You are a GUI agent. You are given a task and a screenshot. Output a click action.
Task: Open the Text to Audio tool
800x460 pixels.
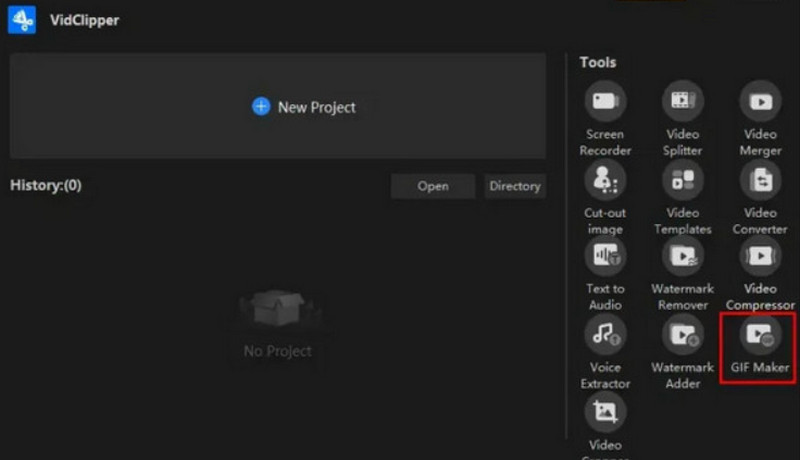(x=604, y=257)
